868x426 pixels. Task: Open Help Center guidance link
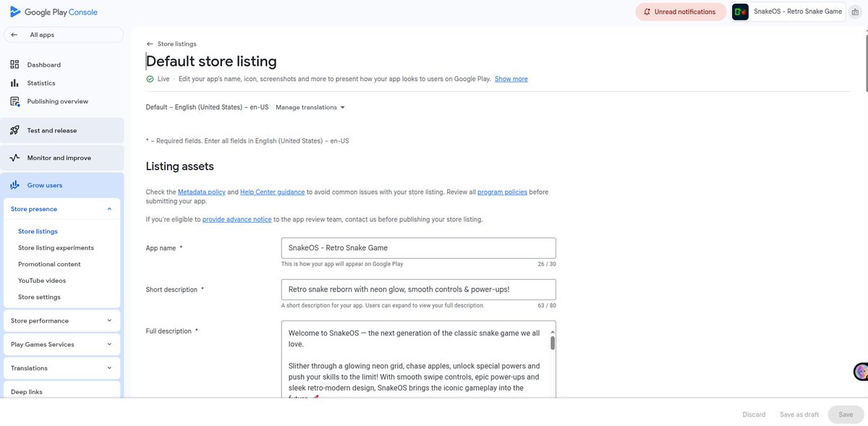[272, 192]
